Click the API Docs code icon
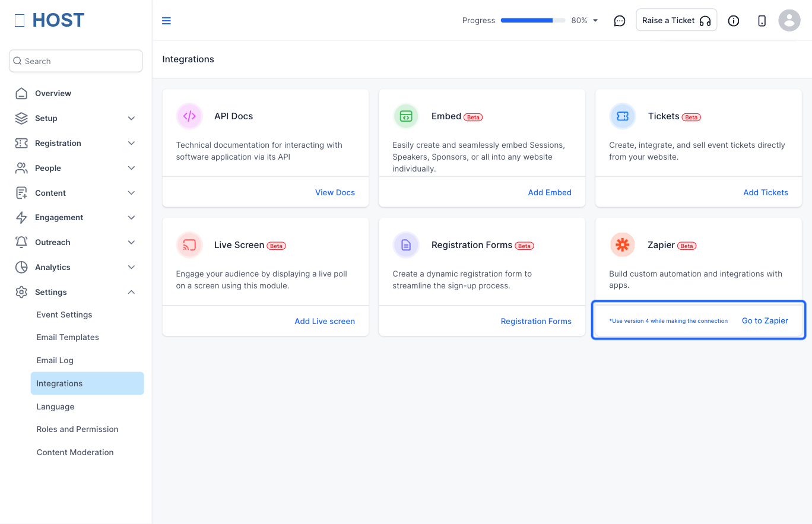 189,116
